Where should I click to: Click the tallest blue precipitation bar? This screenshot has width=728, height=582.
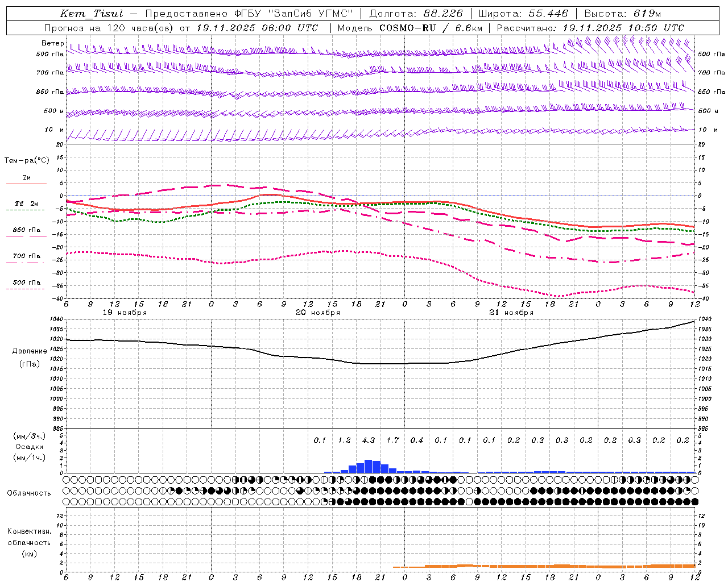coord(369,466)
